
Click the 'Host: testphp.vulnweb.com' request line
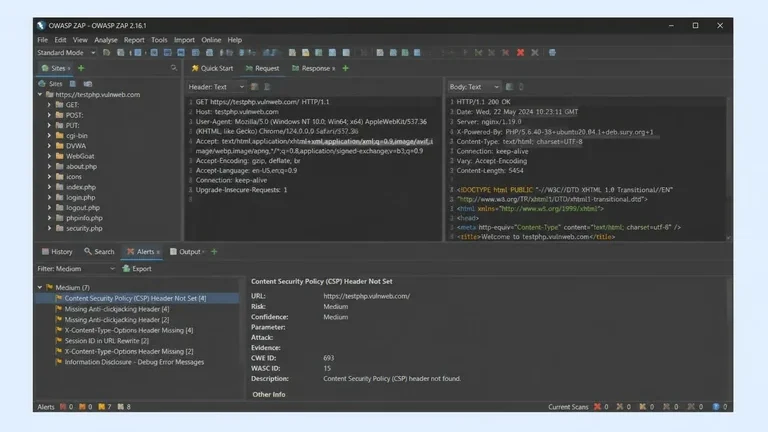pos(237,112)
